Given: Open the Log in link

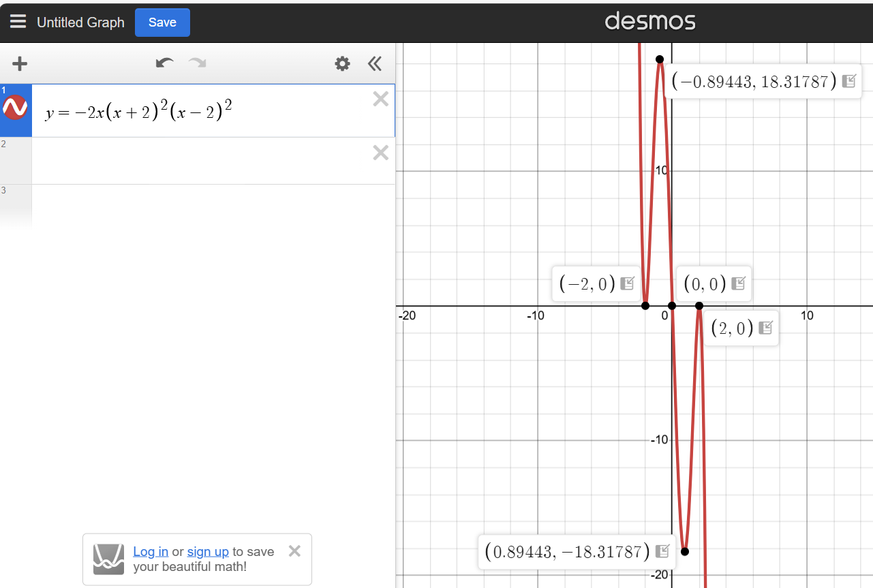Looking at the screenshot, I should point(151,552).
